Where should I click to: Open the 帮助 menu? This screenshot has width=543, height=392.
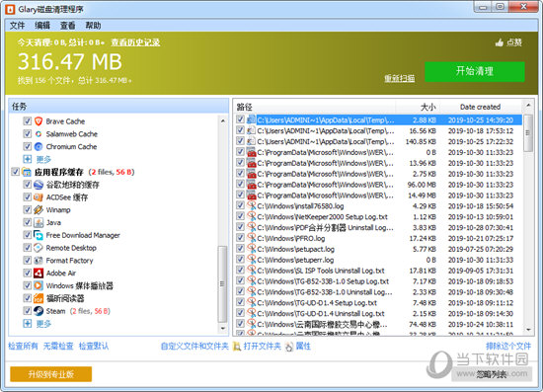pyautogui.click(x=93, y=26)
